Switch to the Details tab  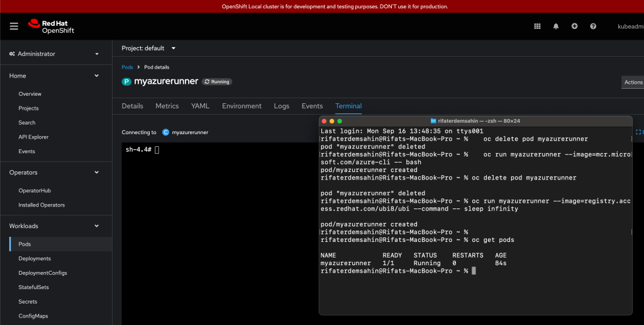tap(132, 106)
